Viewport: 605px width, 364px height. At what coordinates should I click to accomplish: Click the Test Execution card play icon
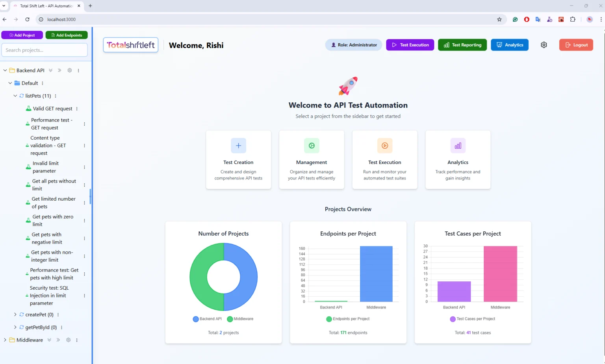pos(384,146)
